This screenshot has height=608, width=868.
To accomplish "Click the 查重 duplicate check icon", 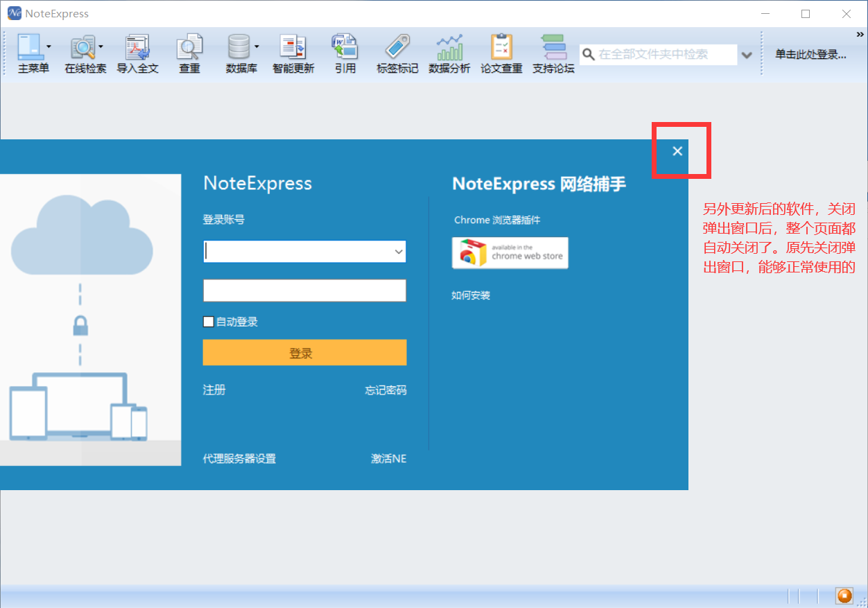I will point(189,46).
